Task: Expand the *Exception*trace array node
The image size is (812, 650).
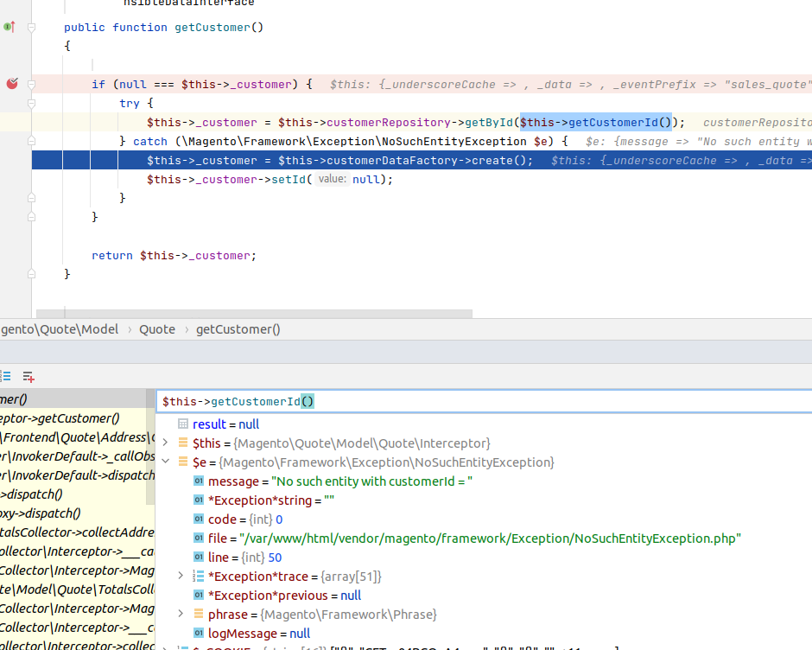Action: tap(180, 576)
